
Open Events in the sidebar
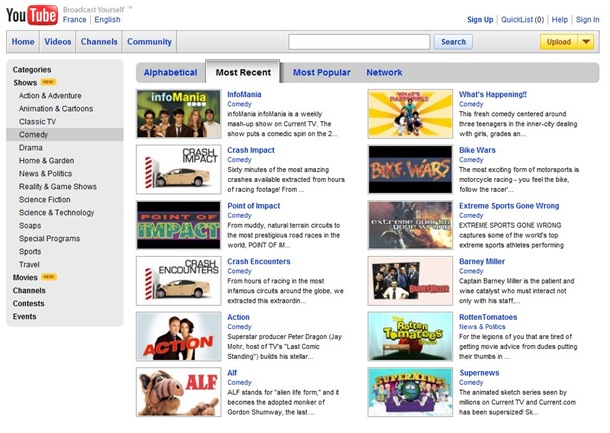pos(25,317)
